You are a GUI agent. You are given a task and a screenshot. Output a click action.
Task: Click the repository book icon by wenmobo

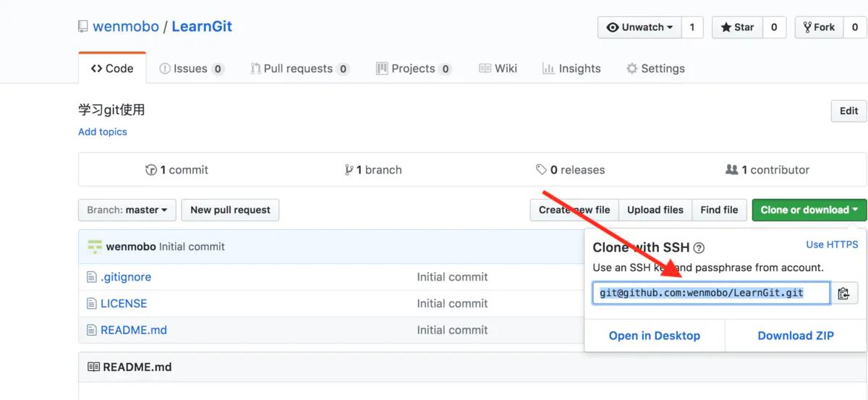pyautogui.click(x=83, y=27)
